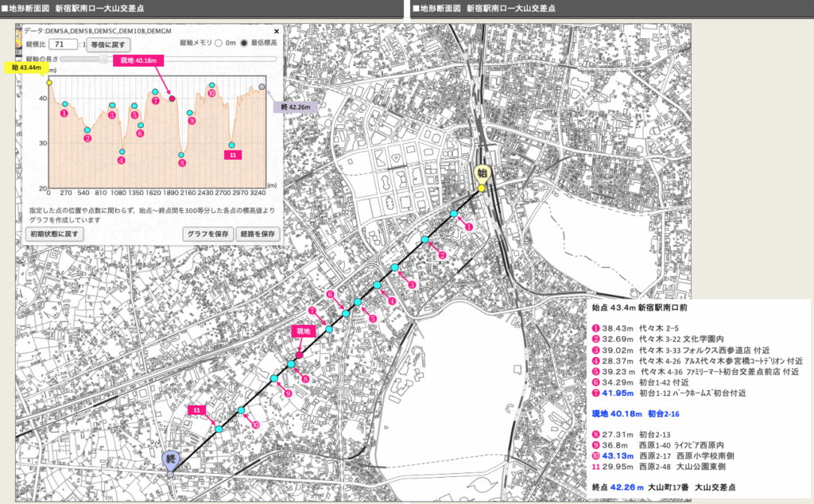
Task: Click the pink 現地 label on the map
Action: coord(304,331)
